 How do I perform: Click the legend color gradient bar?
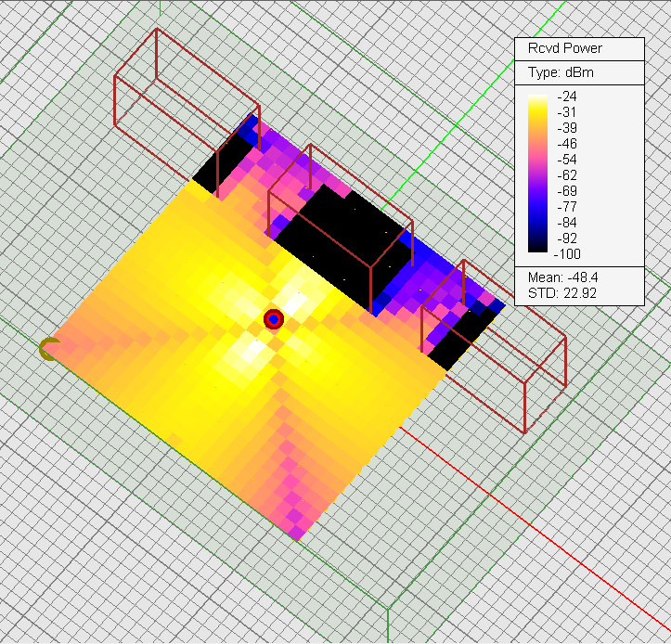click(x=537, y=174)
